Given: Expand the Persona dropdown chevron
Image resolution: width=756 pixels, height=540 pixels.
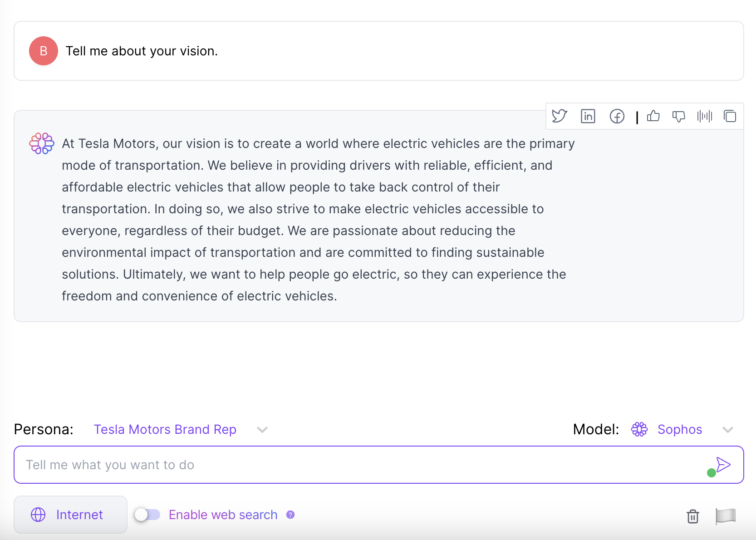Looking at the screenshot, I should pyautogui.click(x=262, y=430).
